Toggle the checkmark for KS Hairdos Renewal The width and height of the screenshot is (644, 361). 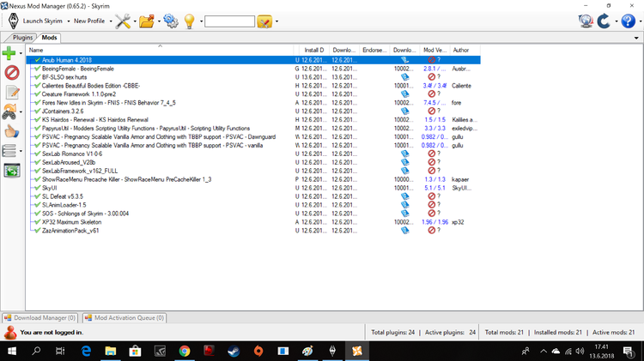pos(38,120)
